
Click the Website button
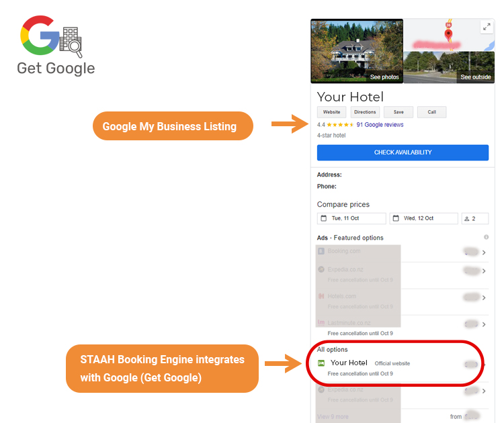pos(331,112)
